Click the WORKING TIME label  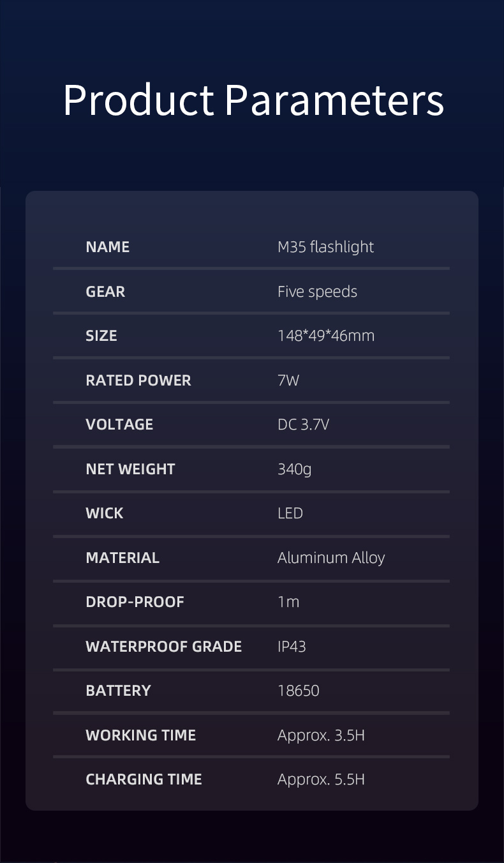tap(140, 735)
